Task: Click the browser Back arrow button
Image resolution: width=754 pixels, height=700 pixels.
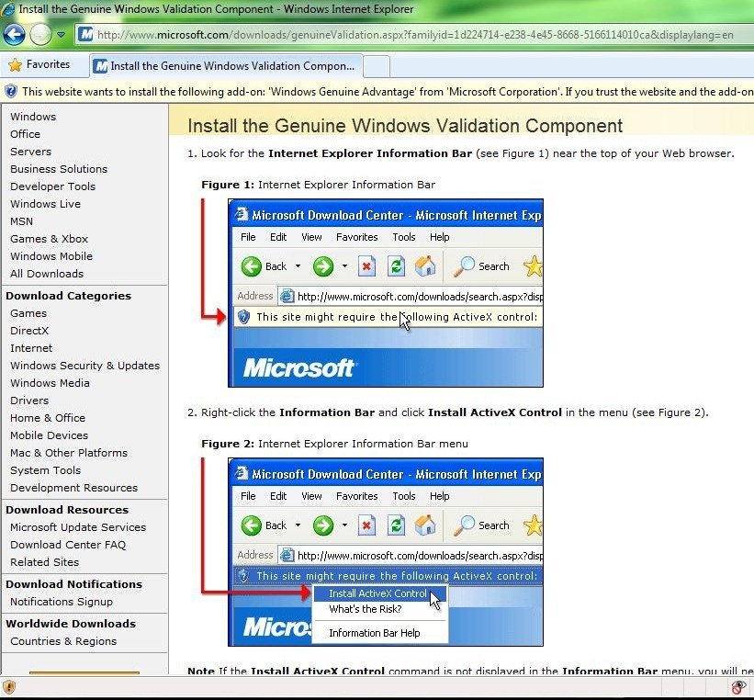Action: (x=13, y=34)
